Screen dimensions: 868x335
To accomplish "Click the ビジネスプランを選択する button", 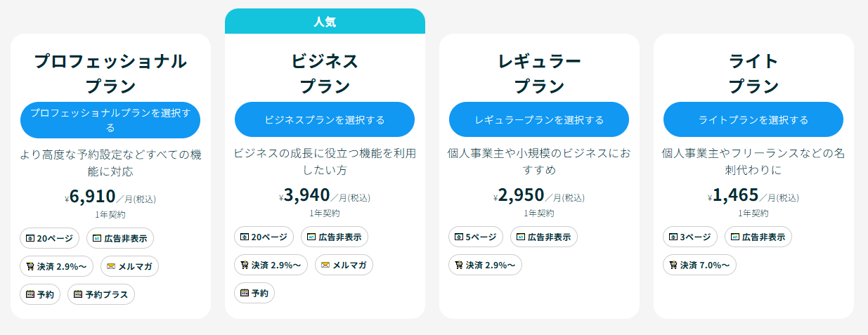I will coord(325,119).
